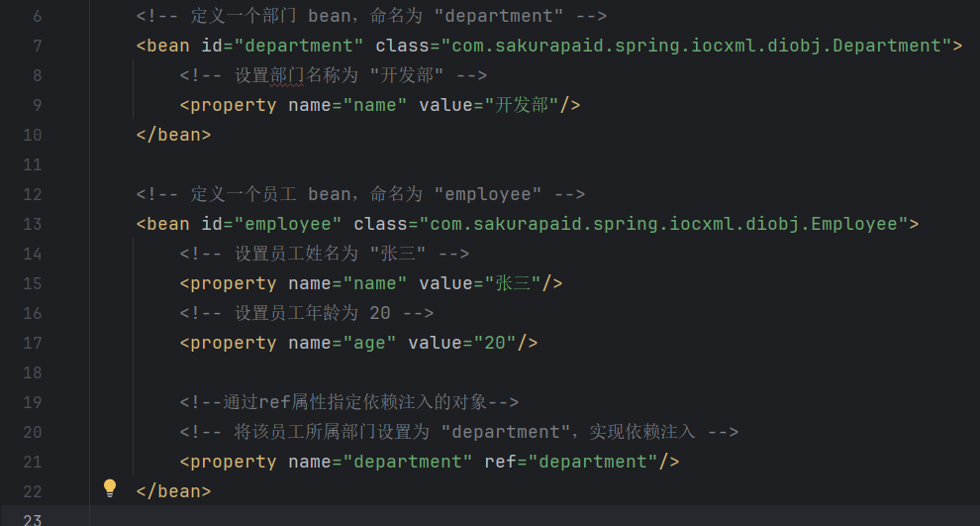Click comment on line 20 about 所属部门
Image resolution: width=980 pixels, height=526 pixels.
click(x=459, y=432)
